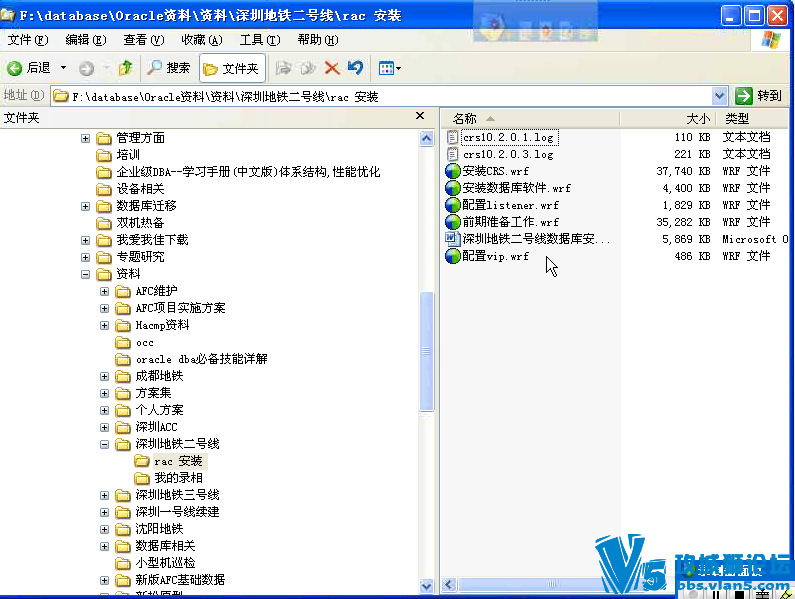Screen dimensions: 795x599
Task: Click the 转到 (Go) button
Action: pos(758,96)
